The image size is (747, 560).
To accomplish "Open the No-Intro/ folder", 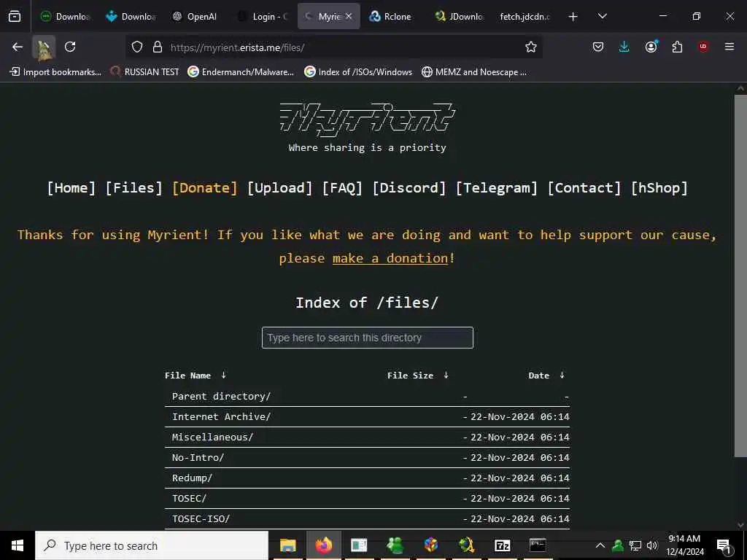I will tap(198, 458).
